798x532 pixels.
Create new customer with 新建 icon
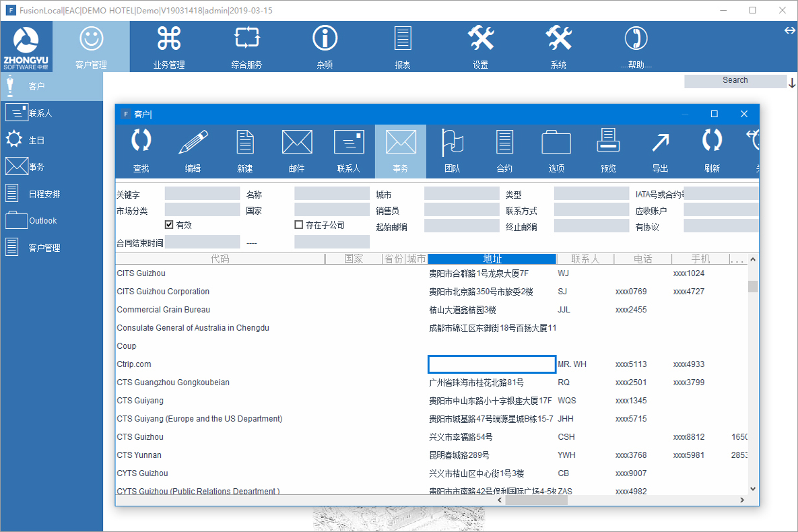coord(244,151)
